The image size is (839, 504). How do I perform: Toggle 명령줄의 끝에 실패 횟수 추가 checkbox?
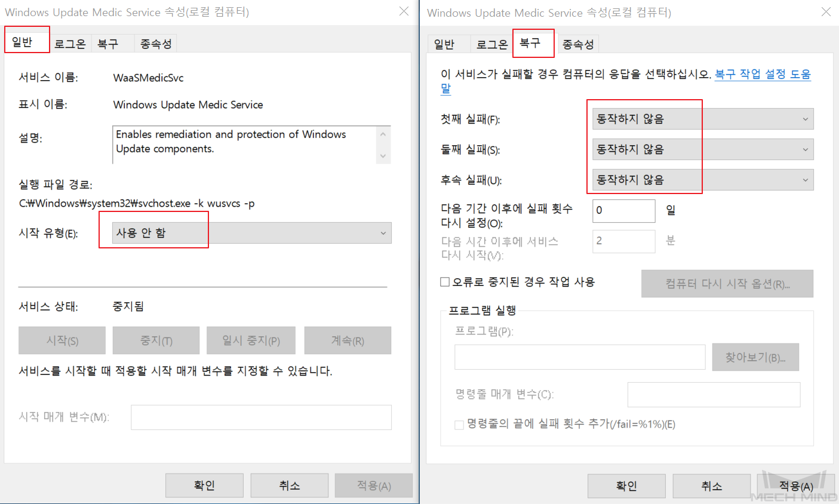click(x=459, y=425)
